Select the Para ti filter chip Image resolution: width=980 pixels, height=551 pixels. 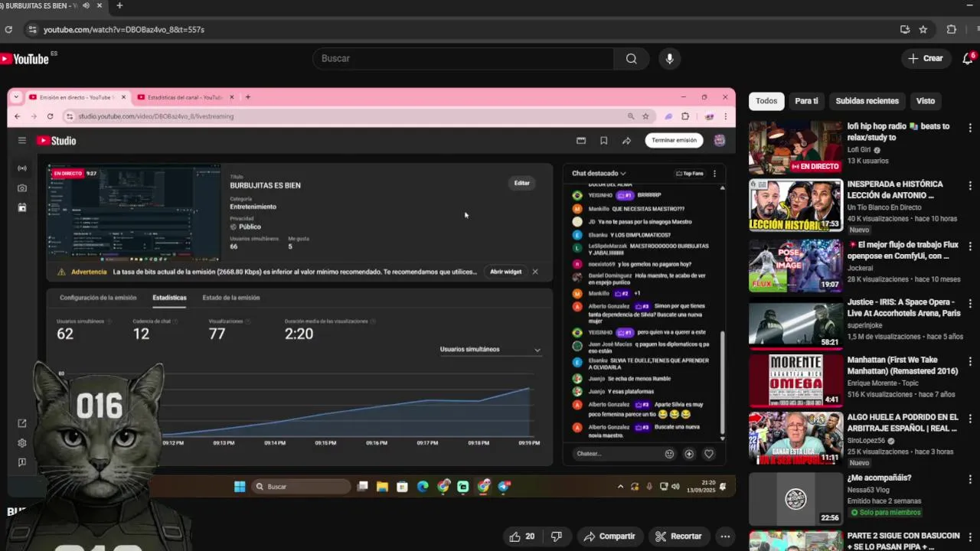(x=806, y=101)
